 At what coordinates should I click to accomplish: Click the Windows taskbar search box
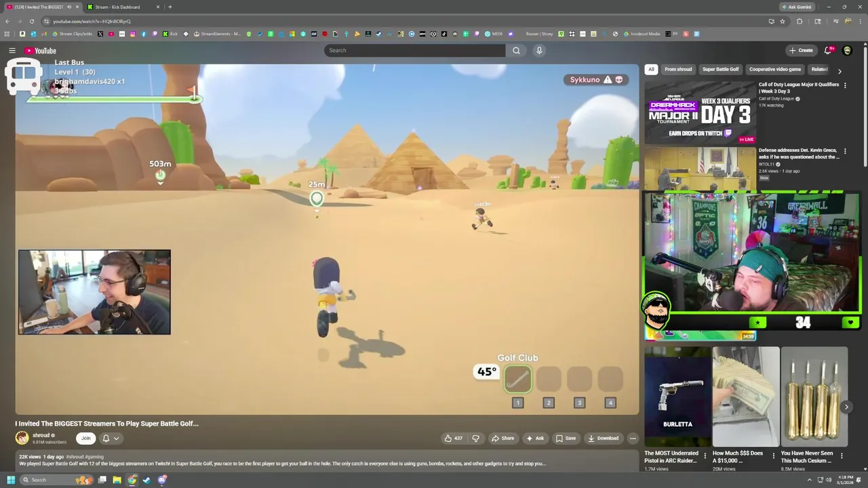coord(56,480)
